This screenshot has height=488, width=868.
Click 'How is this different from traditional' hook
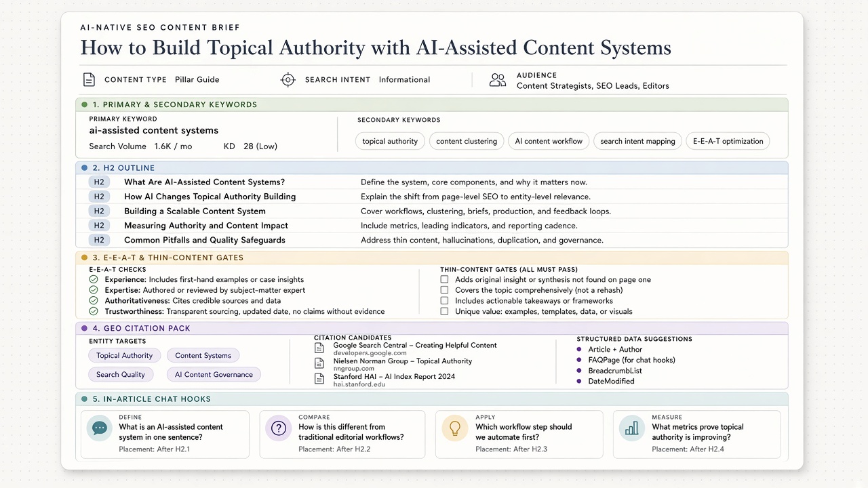click(351, 432)
